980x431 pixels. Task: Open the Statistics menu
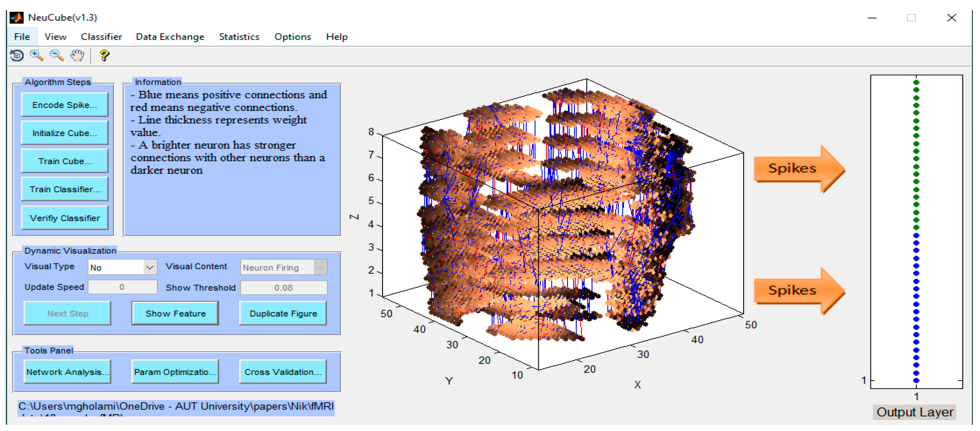point(239,37)
